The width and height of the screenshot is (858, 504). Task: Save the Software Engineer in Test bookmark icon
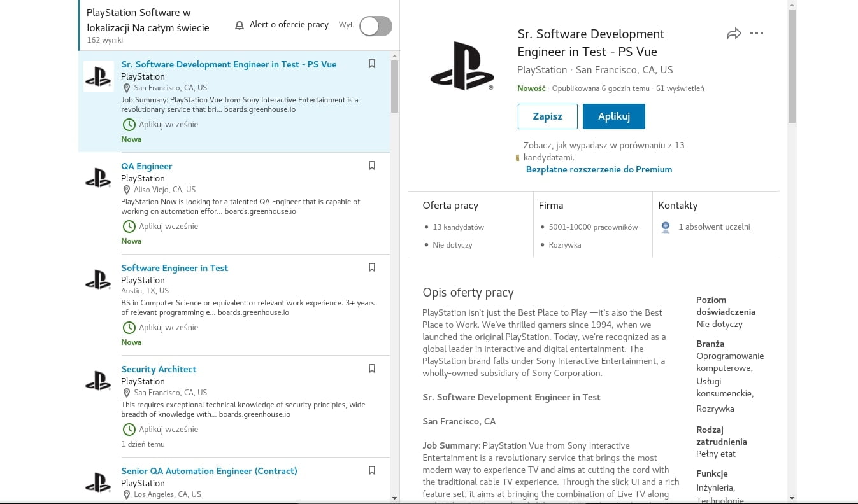(x=372, y=267)
